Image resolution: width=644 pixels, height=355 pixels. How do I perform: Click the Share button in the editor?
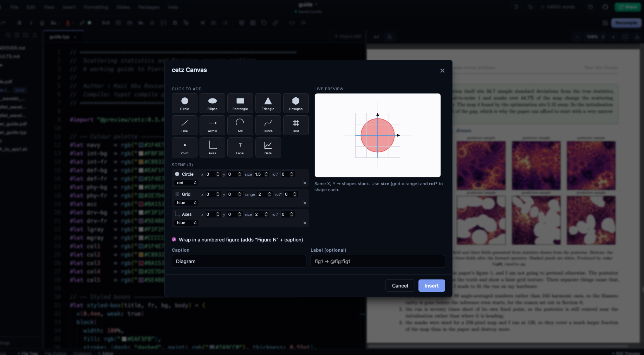[628, 7]
